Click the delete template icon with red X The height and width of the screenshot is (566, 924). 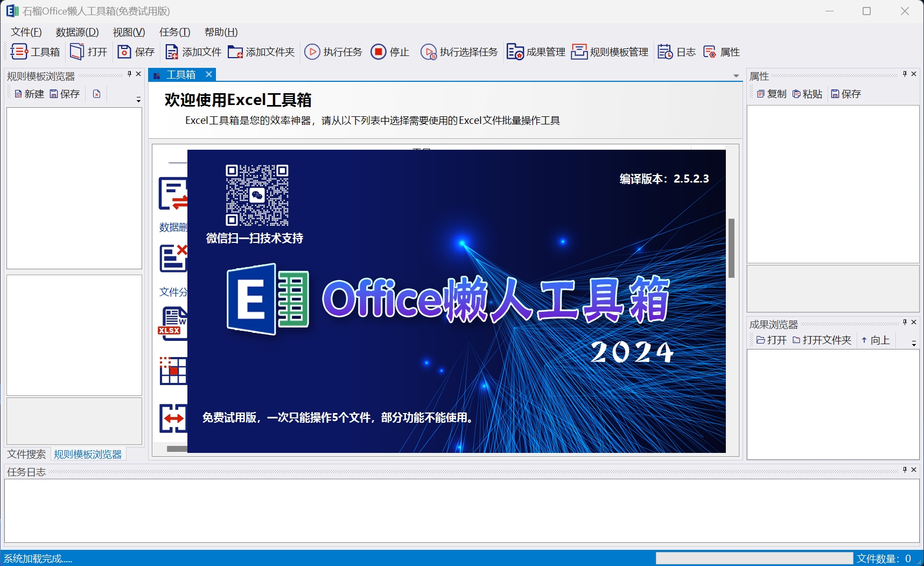coord(97,94)
